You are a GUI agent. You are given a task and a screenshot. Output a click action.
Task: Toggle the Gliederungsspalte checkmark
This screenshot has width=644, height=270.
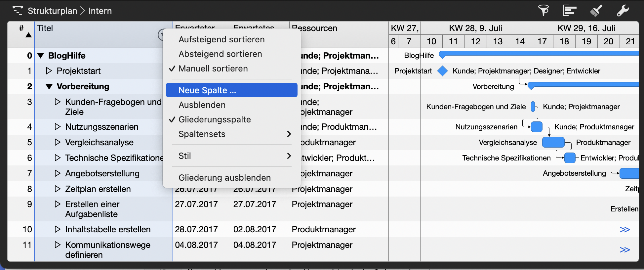215,119
